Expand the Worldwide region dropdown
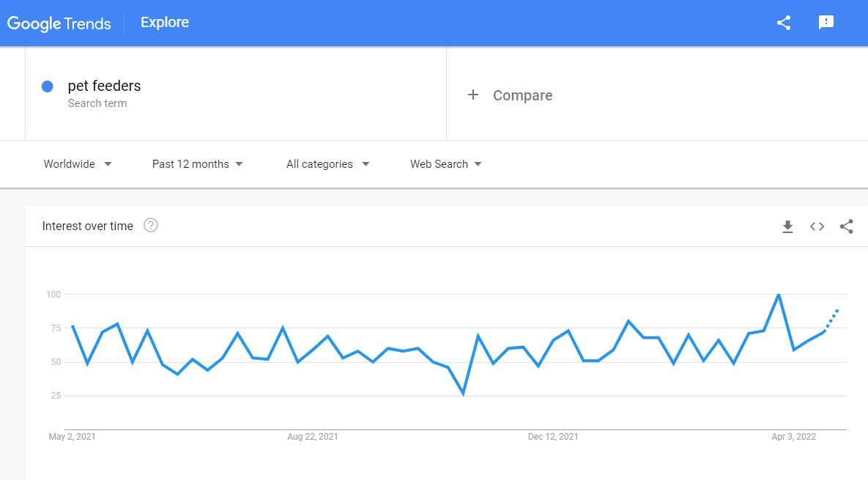 coord(78,164)
